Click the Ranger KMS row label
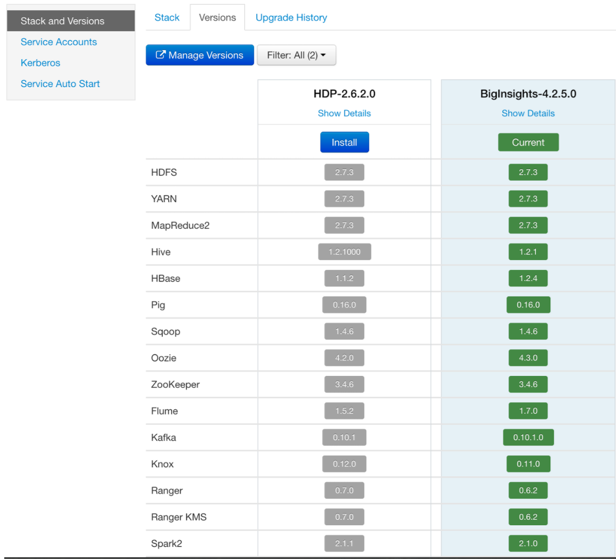The image size is (616, 560). pos(179,517)
